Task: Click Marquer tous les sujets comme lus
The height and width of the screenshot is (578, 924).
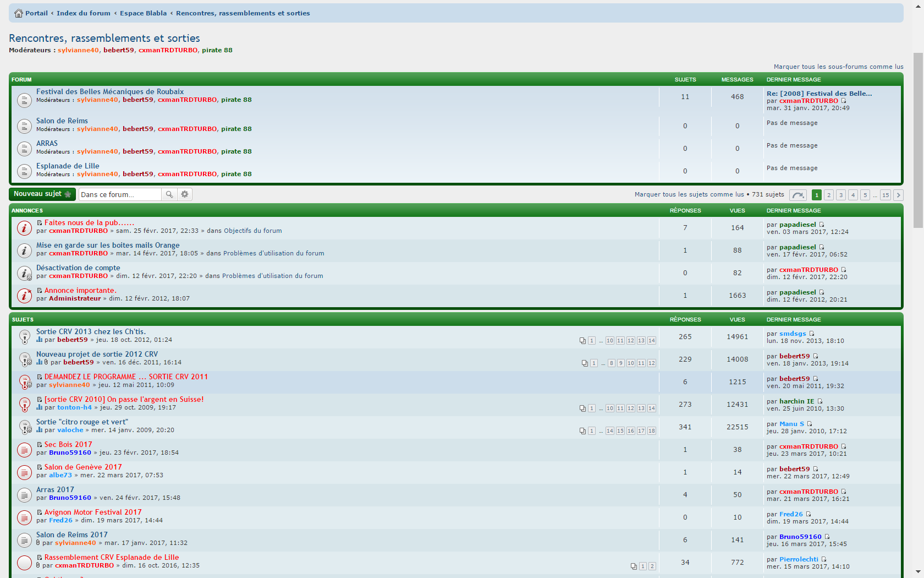Action: click(x=689, y=194)
